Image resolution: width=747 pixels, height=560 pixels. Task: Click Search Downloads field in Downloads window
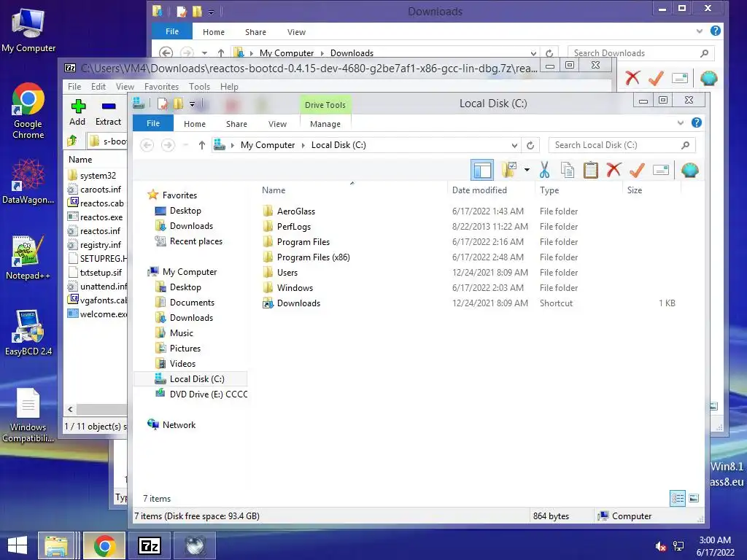click(640, 52)
